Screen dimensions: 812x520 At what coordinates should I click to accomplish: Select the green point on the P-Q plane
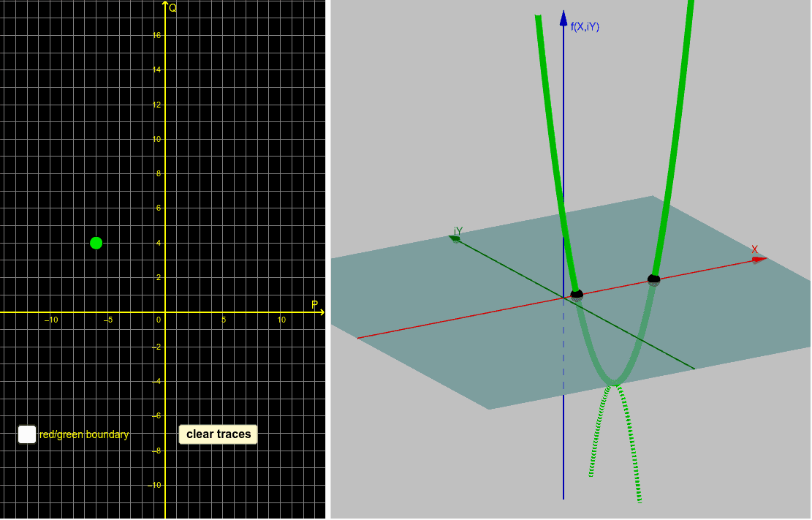click(x=96, y=243)
